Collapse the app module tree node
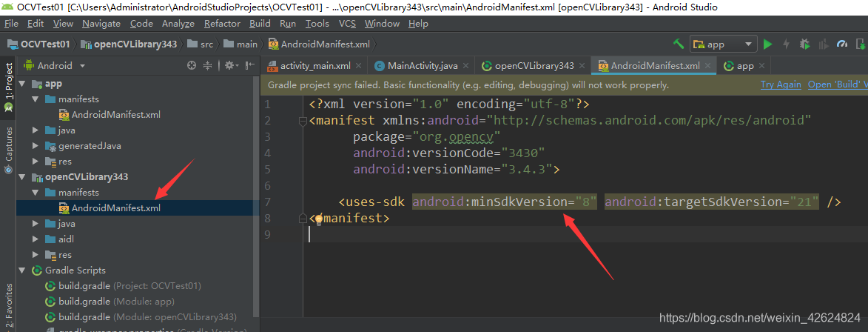The width and height of the screenshot is (868, 332). click(22, 84)
